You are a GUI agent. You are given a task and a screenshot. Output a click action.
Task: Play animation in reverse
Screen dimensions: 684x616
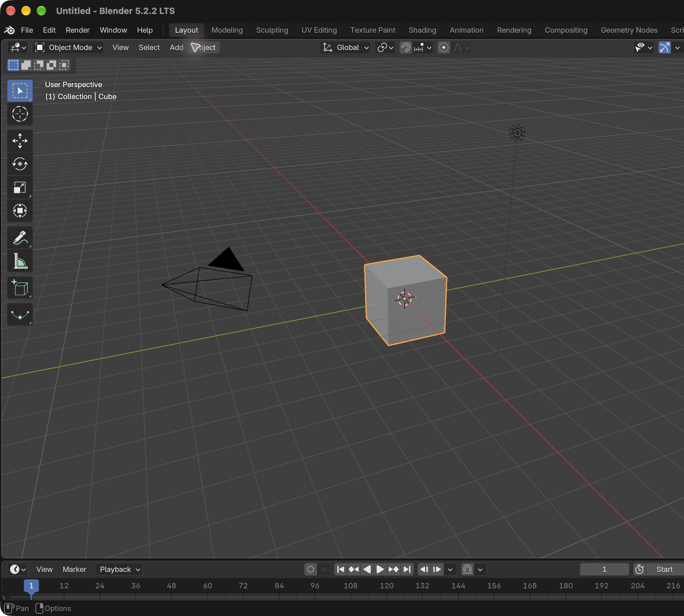click(x=367, y=569)
